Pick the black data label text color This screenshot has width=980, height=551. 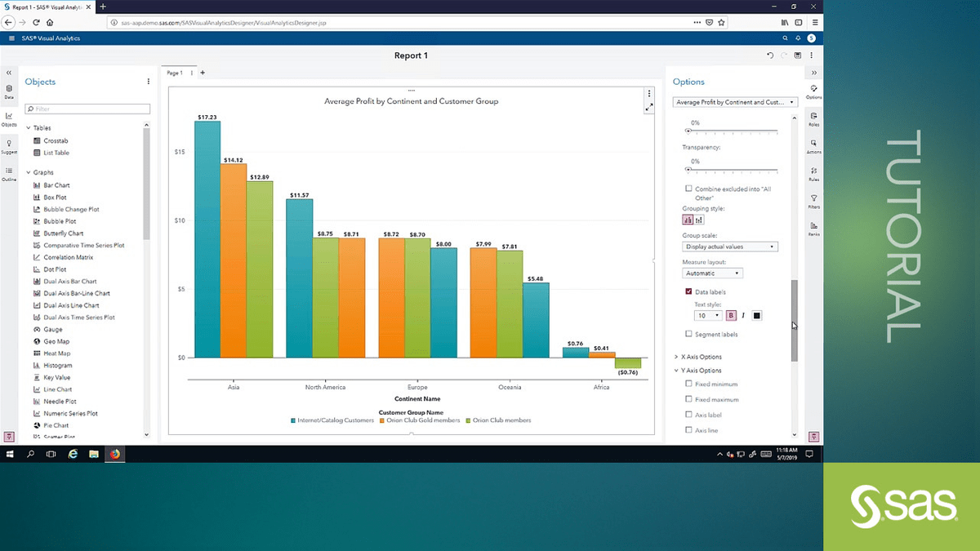point(757,316)
